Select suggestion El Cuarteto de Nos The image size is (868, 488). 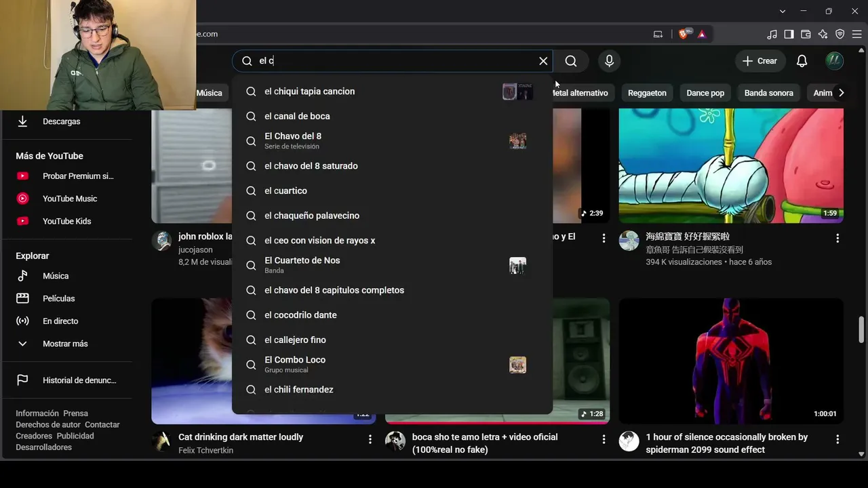(392, 265)
